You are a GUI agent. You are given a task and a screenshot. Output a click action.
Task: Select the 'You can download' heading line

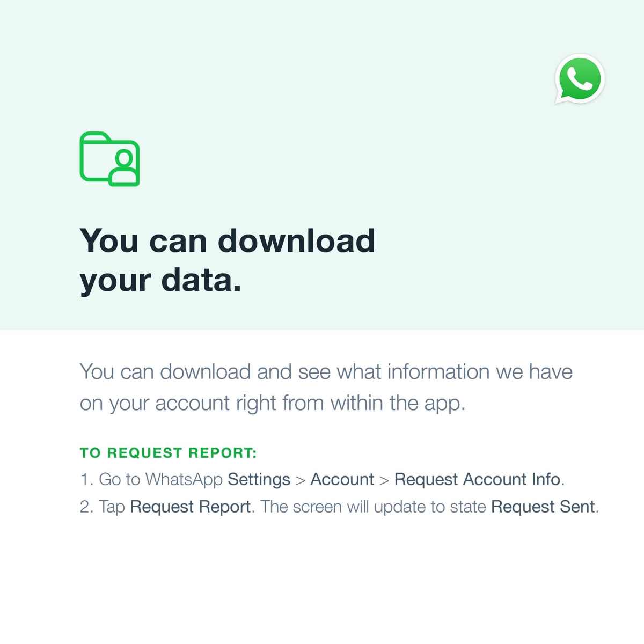click(x=227, y=240)
